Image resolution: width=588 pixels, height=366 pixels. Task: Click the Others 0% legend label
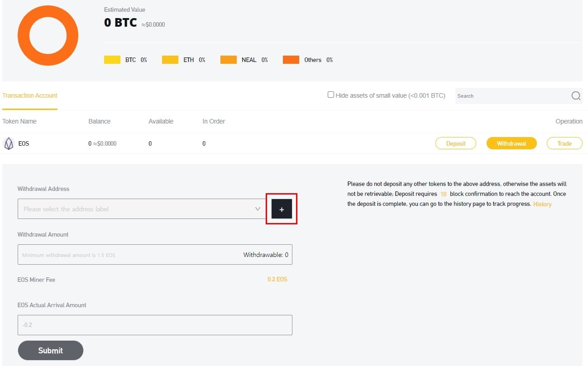click(x=319, y=60)
